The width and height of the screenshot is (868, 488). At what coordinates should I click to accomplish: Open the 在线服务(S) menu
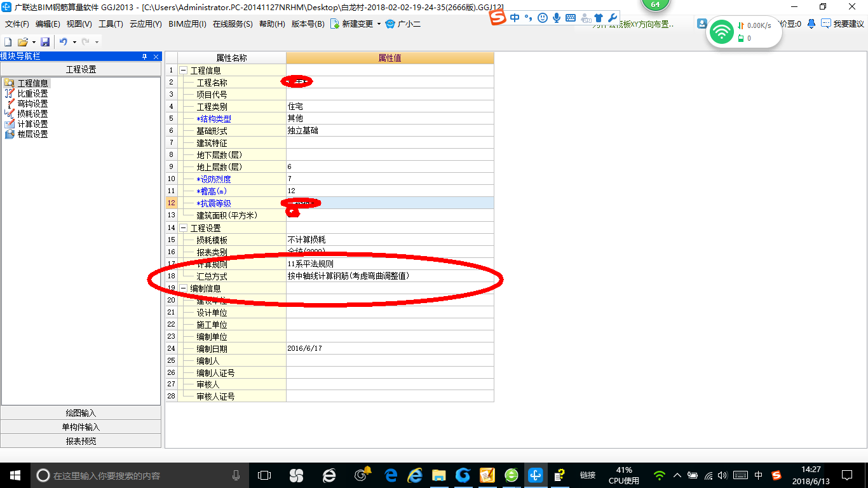pyautogui.click(x=233, y=24)
